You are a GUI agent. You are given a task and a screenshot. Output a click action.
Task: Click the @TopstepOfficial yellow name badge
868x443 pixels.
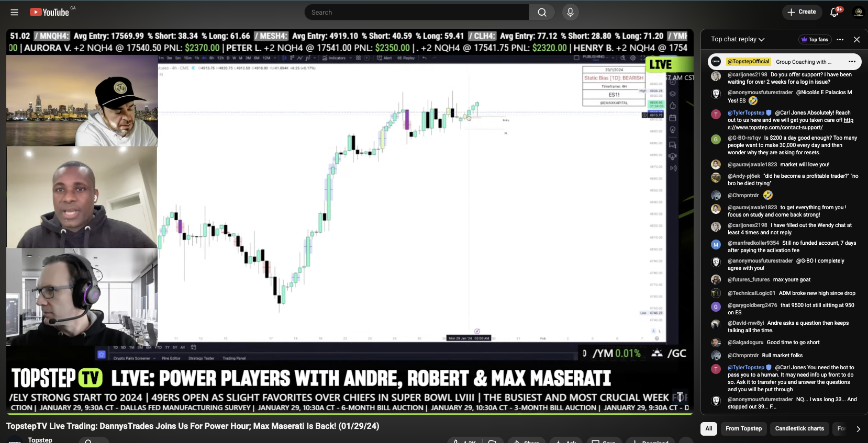pyautogui.click(x=748, y=62)
